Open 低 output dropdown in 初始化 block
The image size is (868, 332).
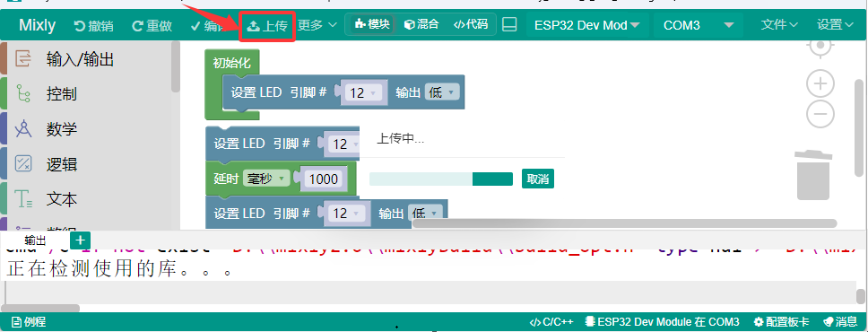click(x=442, y=92)
